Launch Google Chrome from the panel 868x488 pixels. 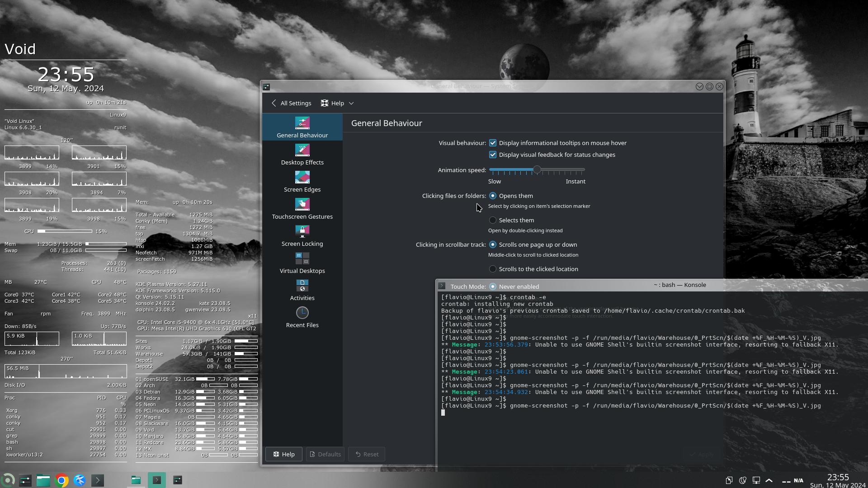61,480
